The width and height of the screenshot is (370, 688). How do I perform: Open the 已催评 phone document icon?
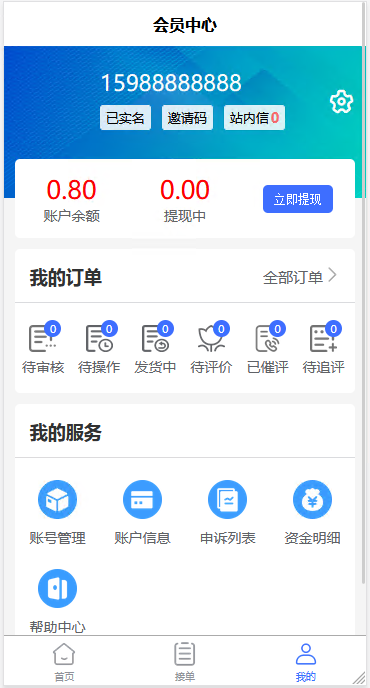pos(268,339)
